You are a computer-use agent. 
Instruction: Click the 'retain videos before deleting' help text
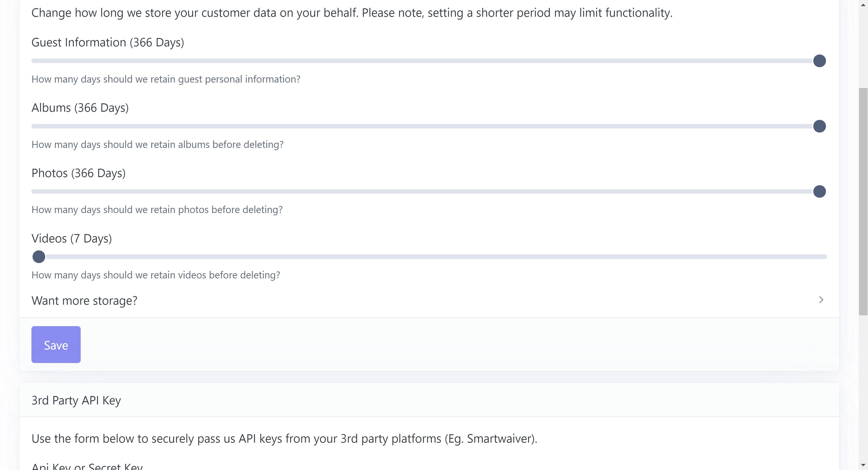156,275
